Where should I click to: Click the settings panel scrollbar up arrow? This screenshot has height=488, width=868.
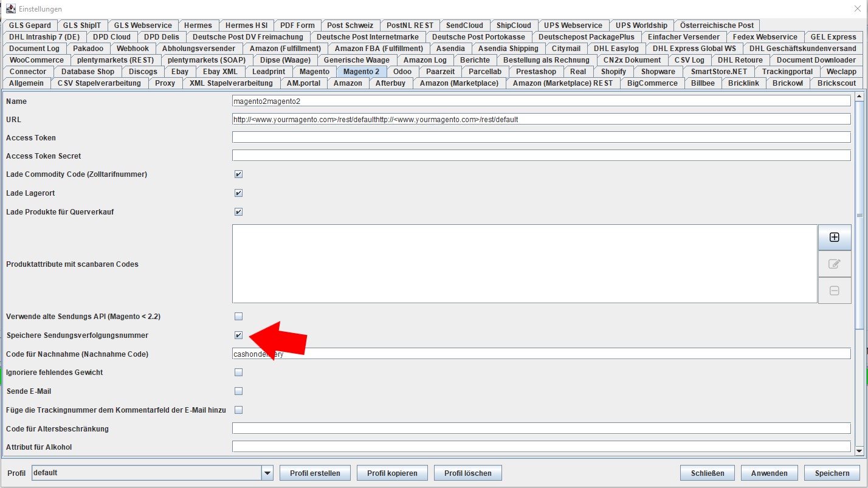pos(859,96)
